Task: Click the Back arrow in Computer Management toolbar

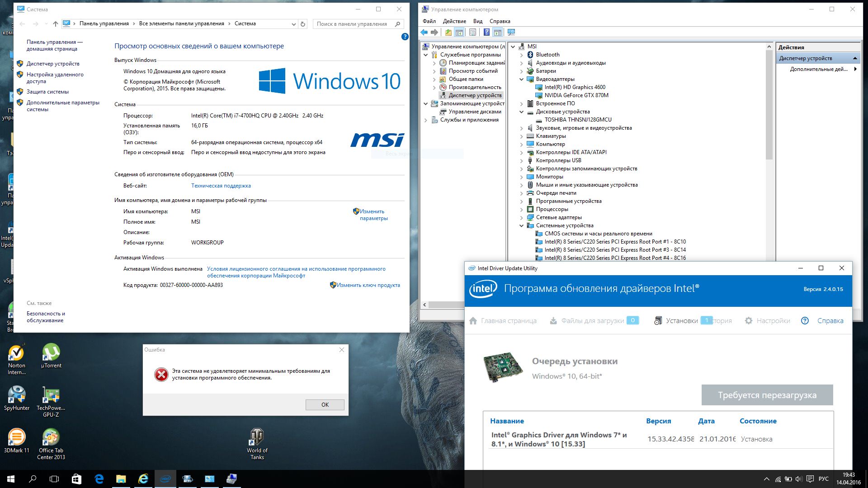Action: pyautogui.click(x=424, y=32)
